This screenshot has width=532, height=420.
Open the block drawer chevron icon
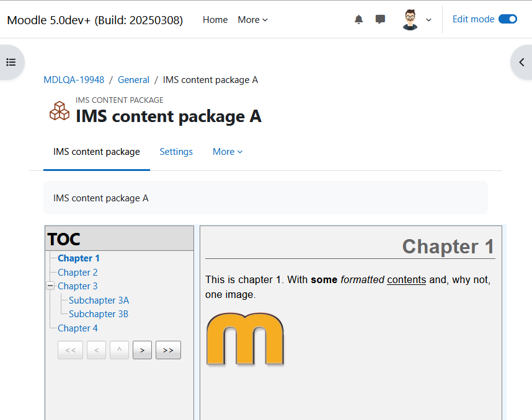[522, 62]
